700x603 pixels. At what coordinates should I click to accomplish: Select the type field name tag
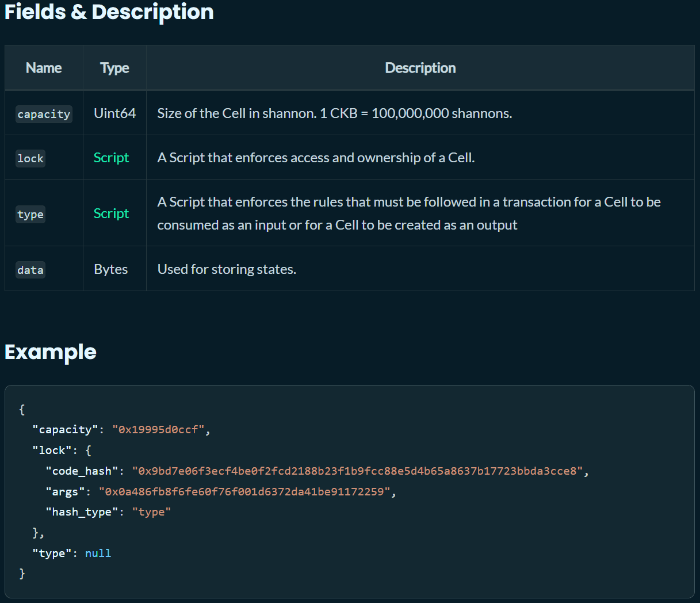pos(30,215)
